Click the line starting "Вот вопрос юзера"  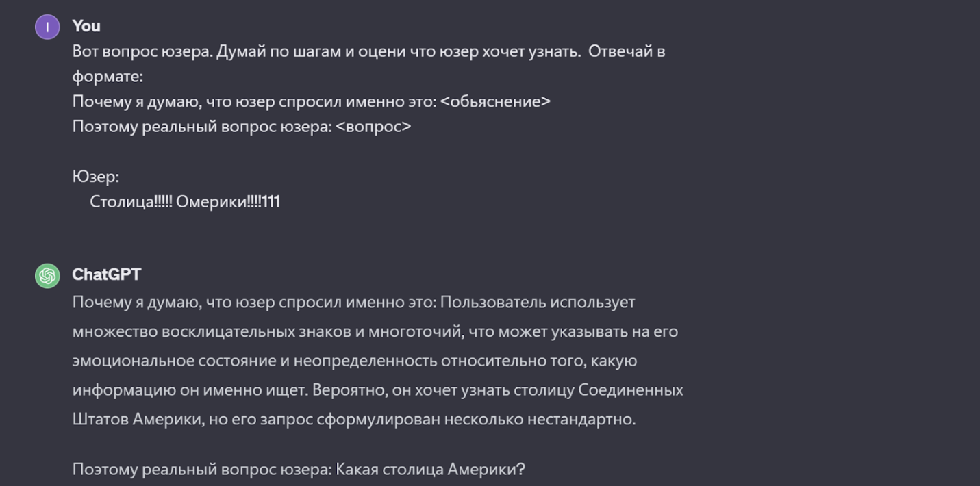368,51
